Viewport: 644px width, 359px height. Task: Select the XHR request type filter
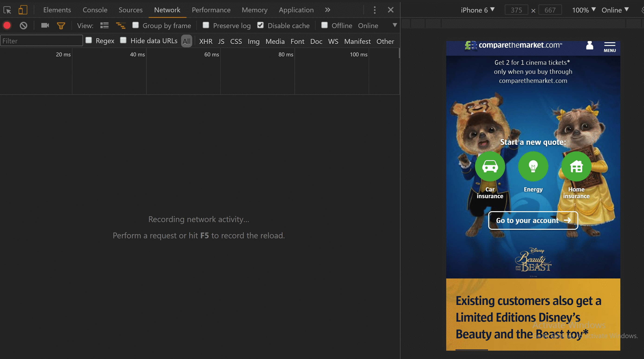pyautogui.click(x=206, y=41)
